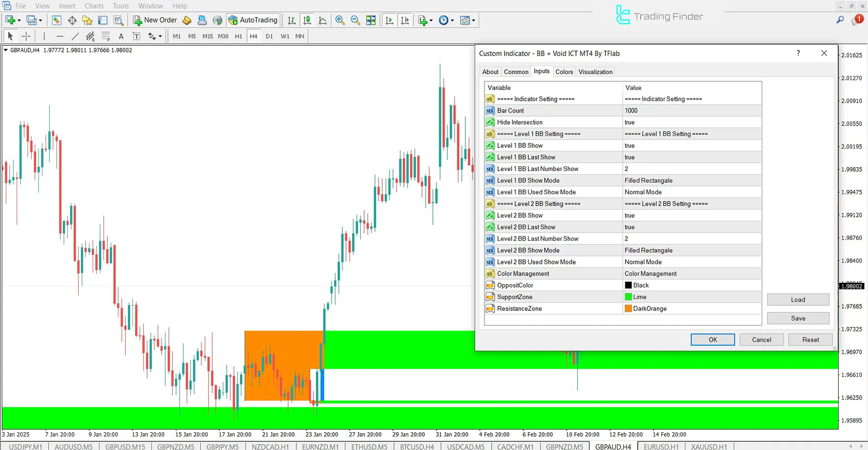The height and width of the screenshot is (450, 868).
Task: Switch to the Colors tab
Action: [x=564, y=71]
